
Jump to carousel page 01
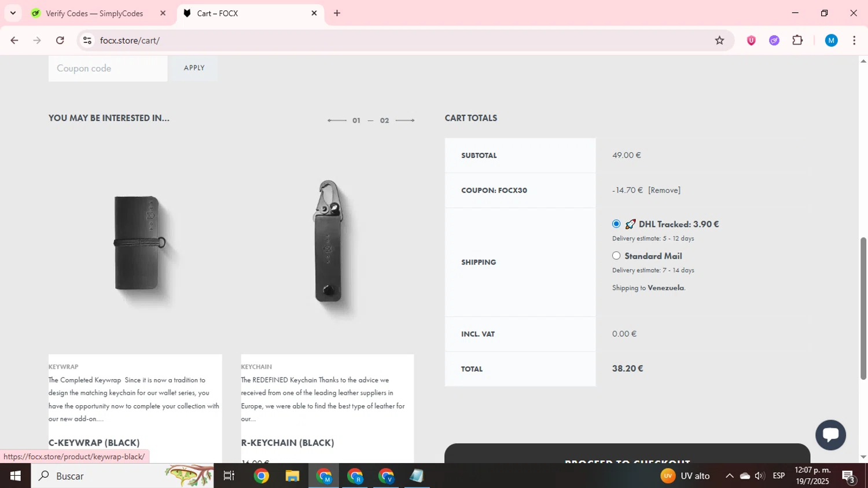[356, 120]
